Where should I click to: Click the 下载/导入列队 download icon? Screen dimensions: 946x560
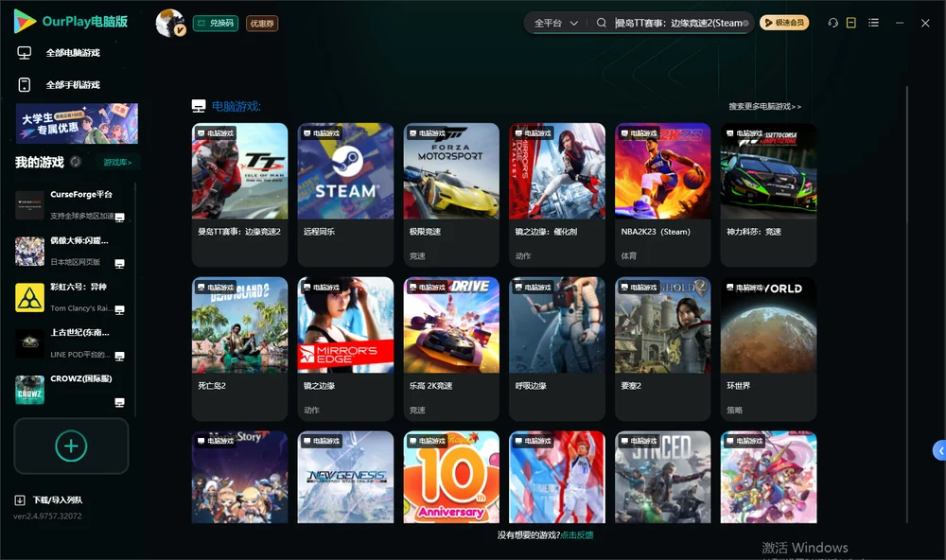pyautogui.click(x=20, y=499)
